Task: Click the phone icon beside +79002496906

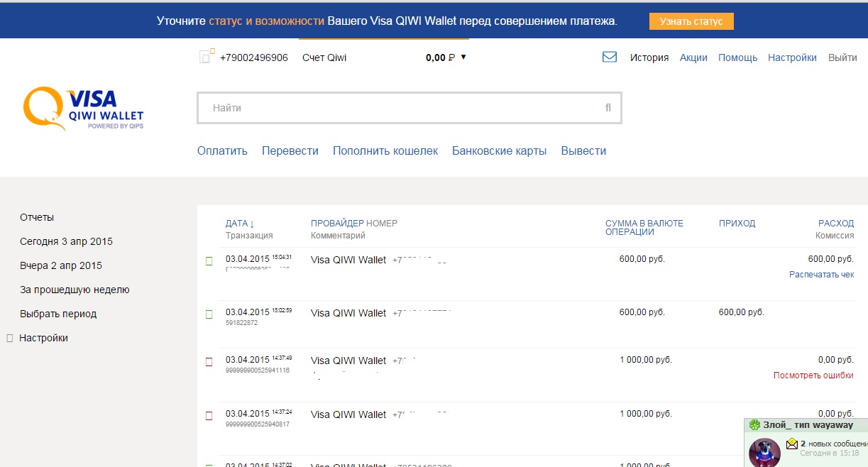Action: 207,57
